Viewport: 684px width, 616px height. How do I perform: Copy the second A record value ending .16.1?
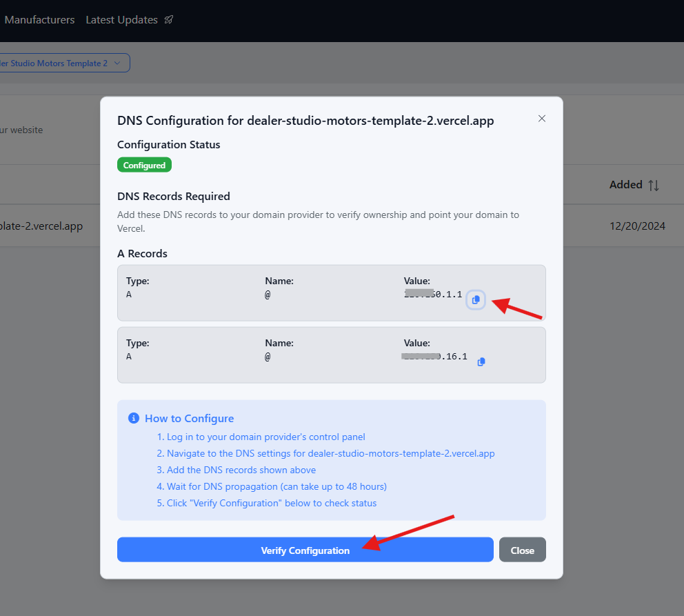[481, 361]
